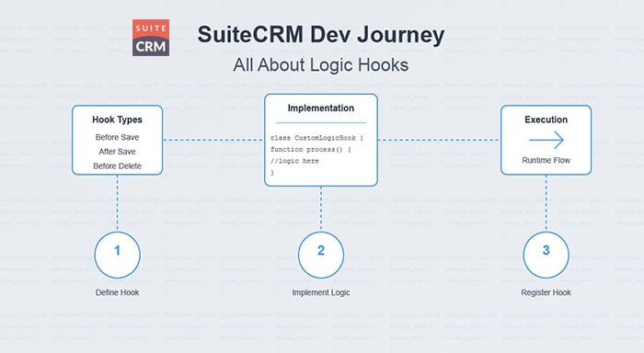
Task: Click the 'function process() {' code line
Action: (x=311, y=150)
